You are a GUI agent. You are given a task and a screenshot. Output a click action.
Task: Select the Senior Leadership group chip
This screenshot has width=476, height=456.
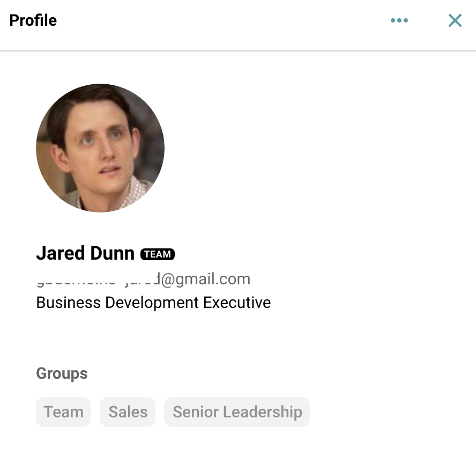tap(237, 411)
